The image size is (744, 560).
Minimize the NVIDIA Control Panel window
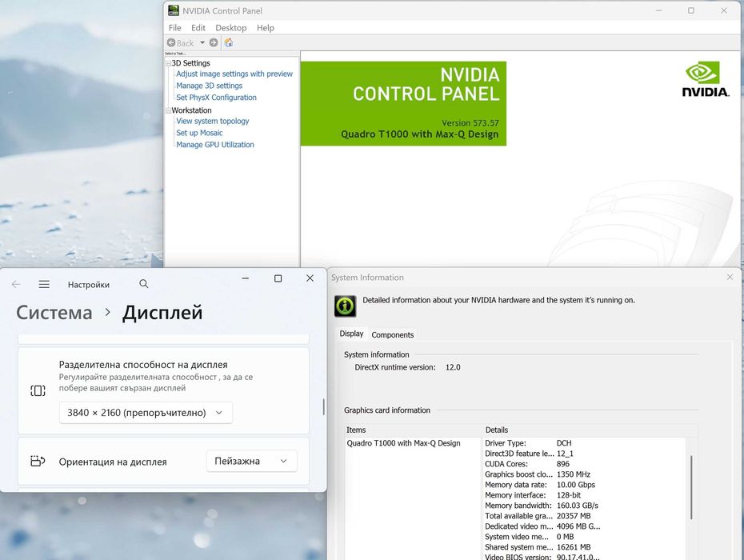(x=658, y=10)
